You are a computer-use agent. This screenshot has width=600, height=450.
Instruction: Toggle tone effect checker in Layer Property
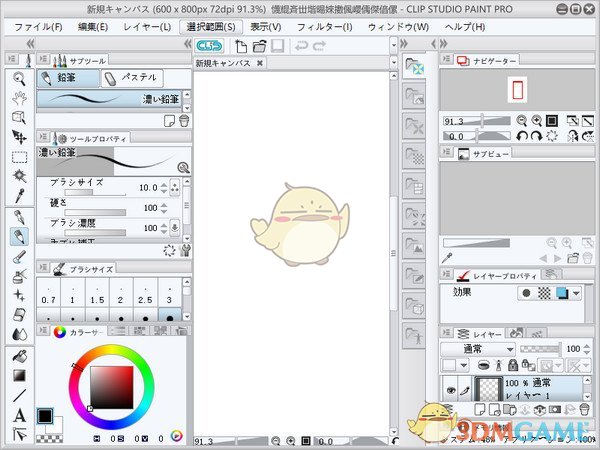click(544, 293)
